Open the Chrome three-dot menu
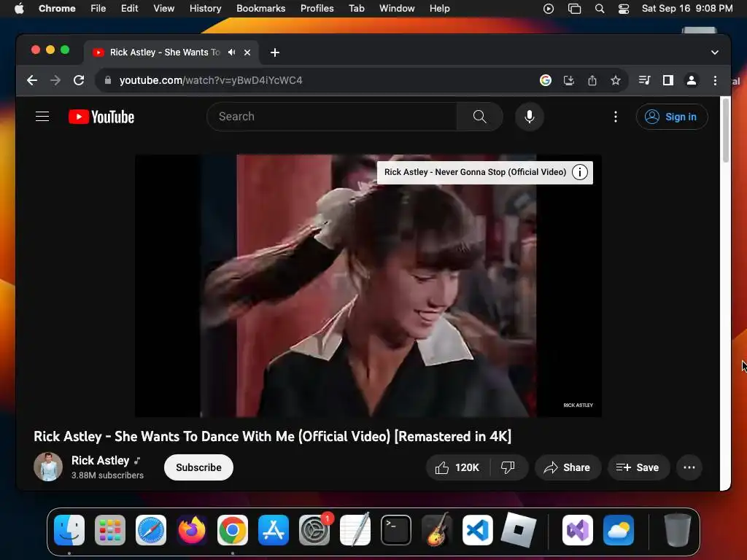 [715, 80]
